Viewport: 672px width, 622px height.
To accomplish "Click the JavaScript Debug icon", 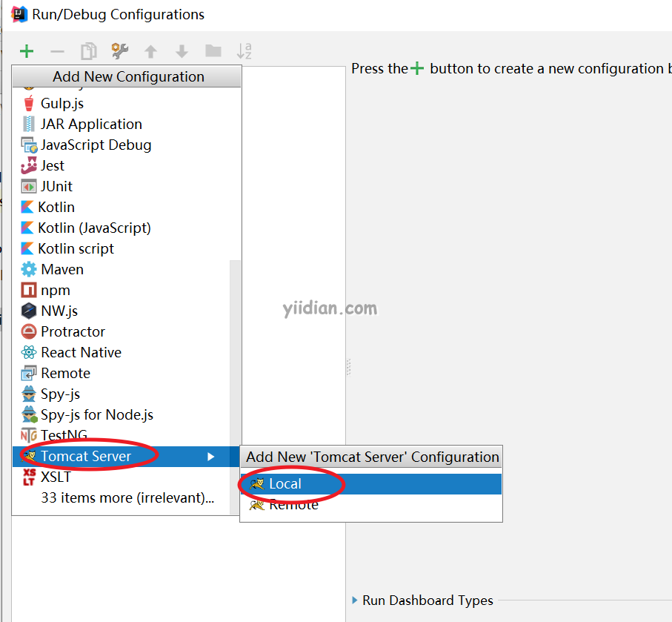I will point(29,145).
